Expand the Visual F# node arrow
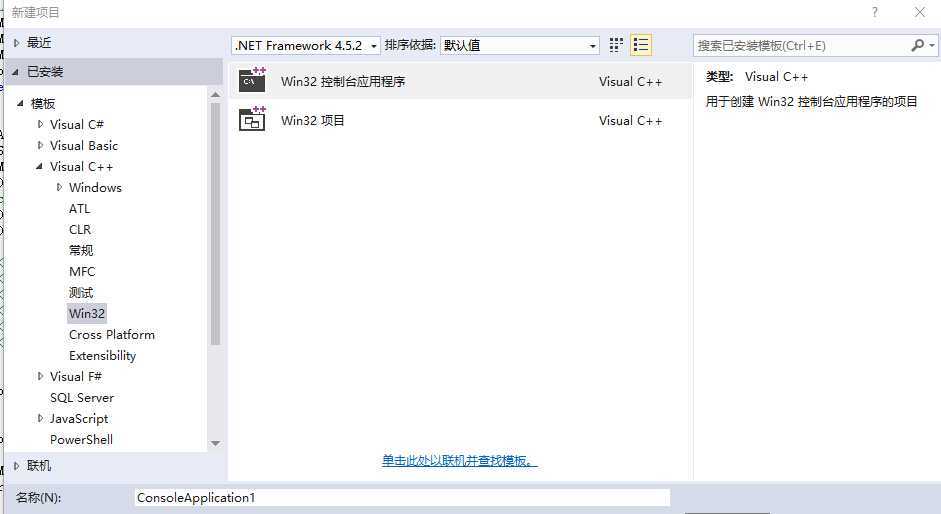Image resolution: width=941 pixels, height=514 pixels. (40, 376)
